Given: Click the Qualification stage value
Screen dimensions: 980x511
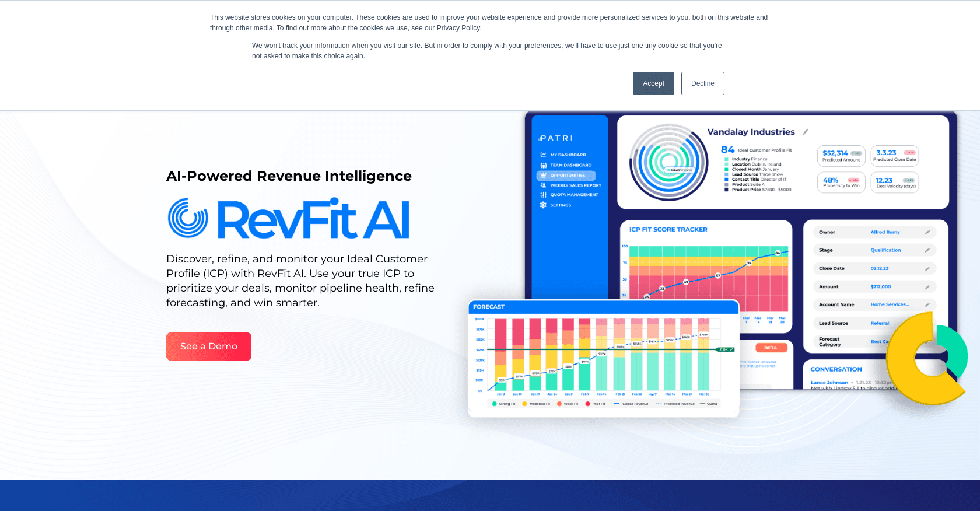Looking at the screenshot, I should click(885, 250).
